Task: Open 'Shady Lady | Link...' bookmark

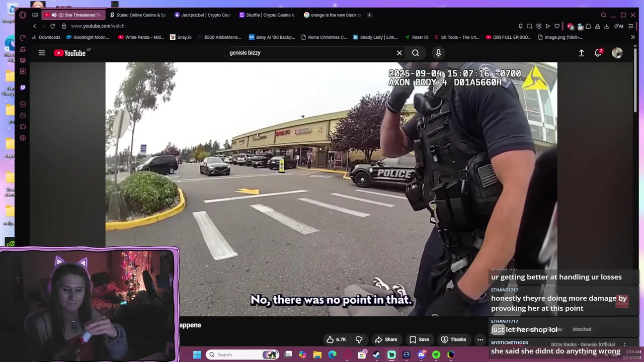Action: (x=375, y=37)
